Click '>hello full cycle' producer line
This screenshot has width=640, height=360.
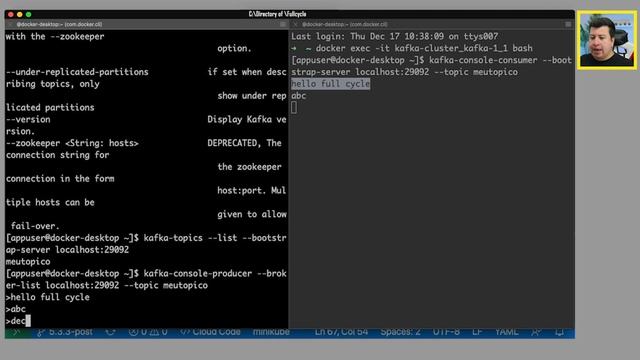(48, 297)
